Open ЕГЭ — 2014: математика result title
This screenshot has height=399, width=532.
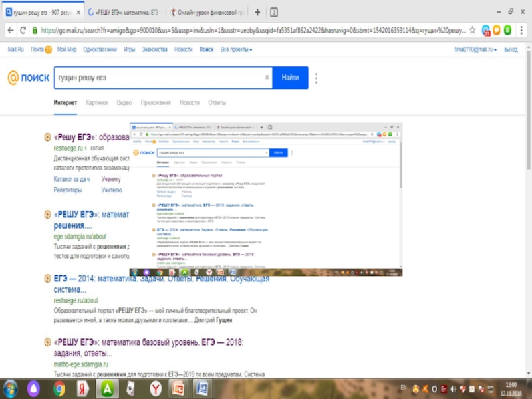point(162,284)
